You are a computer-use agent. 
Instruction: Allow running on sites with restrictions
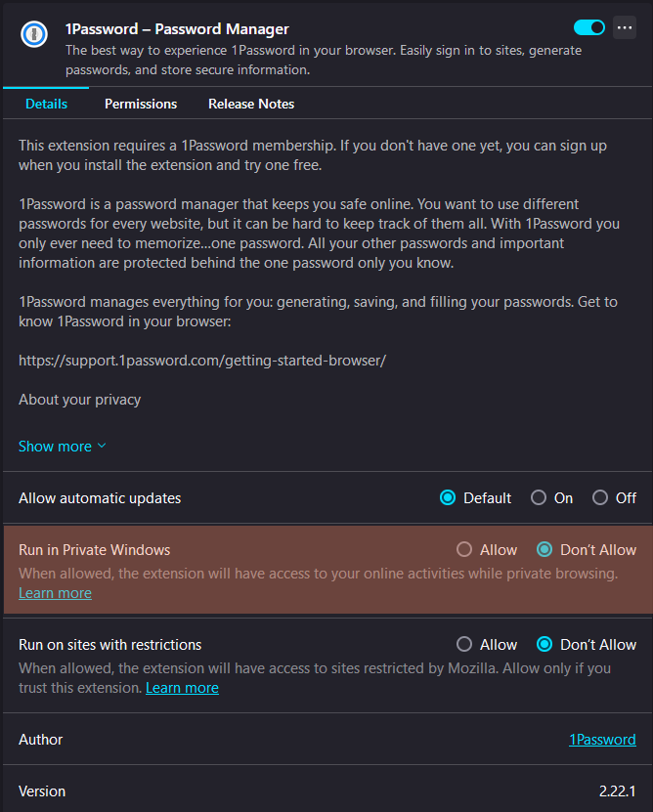click(x=464, y=645)
